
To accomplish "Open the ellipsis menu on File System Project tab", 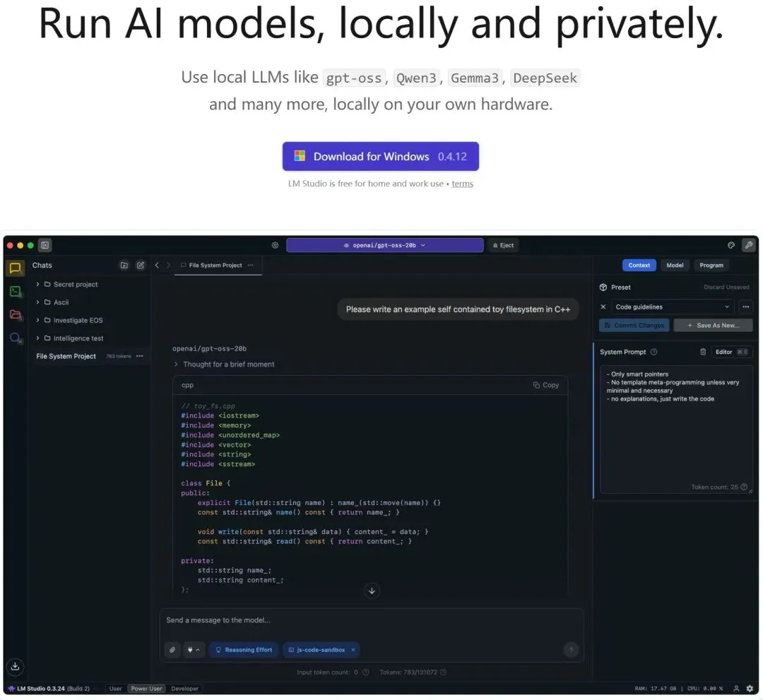I will pyautogui.click(x=251, y=265).
